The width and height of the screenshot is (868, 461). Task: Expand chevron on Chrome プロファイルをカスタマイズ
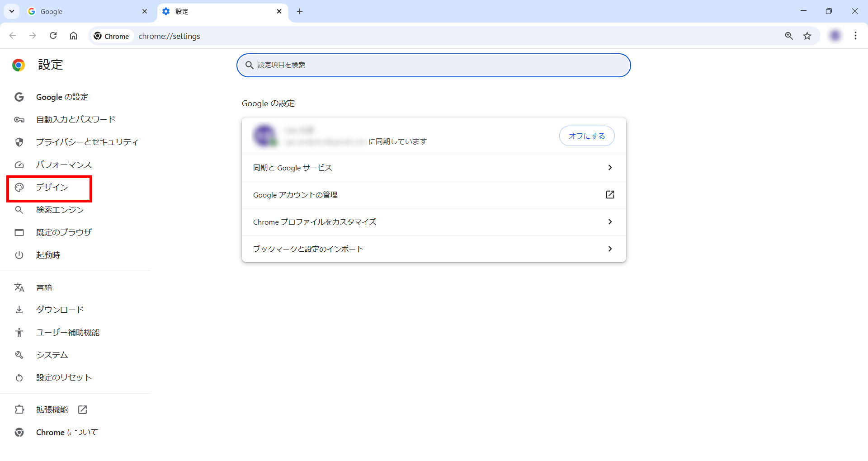point(610,222)
